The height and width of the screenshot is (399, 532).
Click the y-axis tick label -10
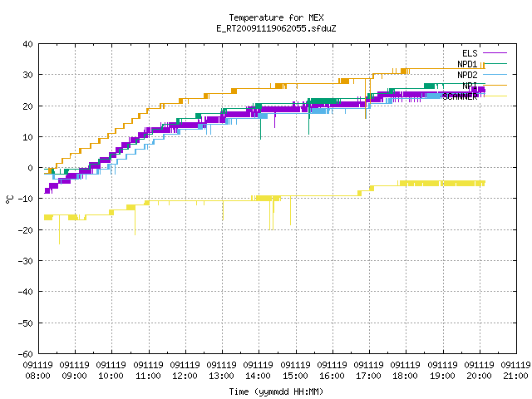[26, 199]
